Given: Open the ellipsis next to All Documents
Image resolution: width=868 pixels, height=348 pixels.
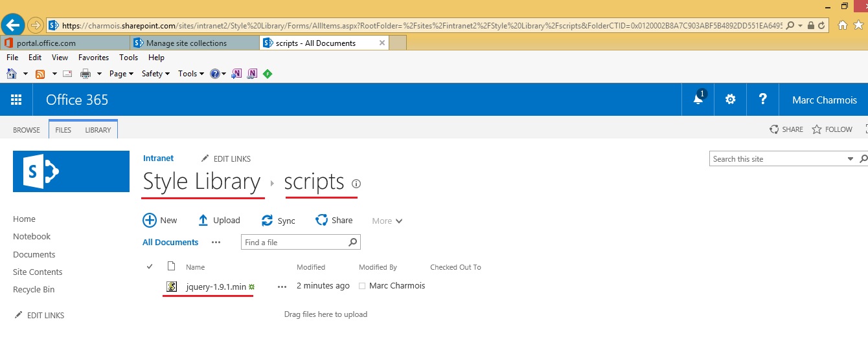Looking at the screenshot, I should pos(216,243).
